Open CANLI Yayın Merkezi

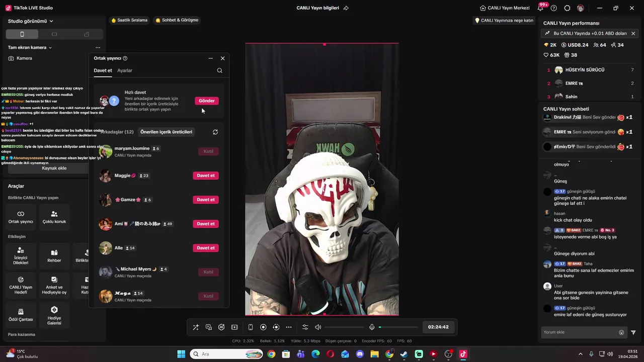(x=505, y=8)
